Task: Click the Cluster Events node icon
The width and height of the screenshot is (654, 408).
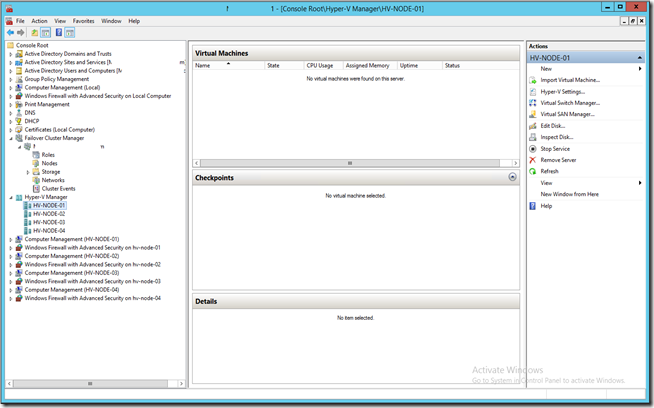Action: pyautogui.click(x=36, y=189)
